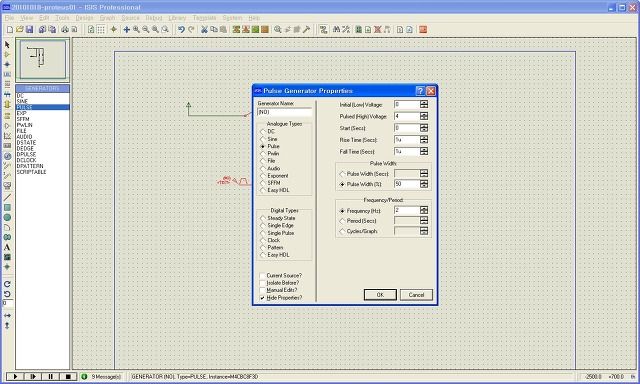Open the Tools menu
Screen dimensions: 640x384
(x=62, y=18)
